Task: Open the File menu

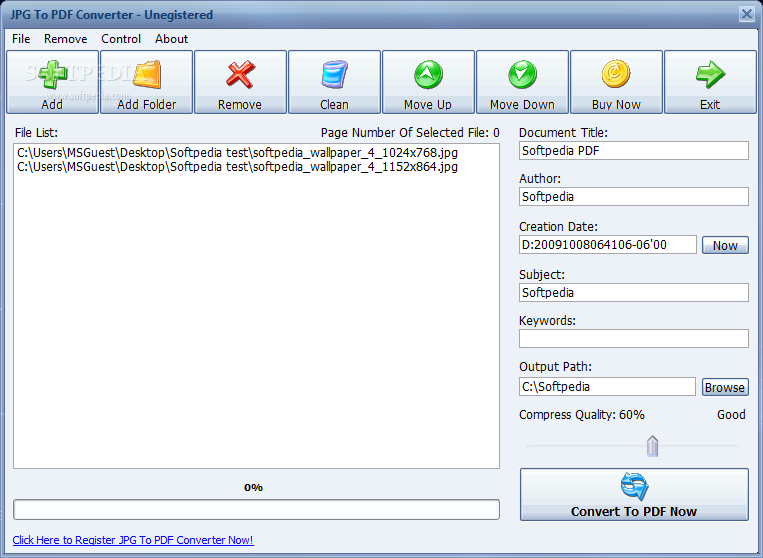Action: 21,39
